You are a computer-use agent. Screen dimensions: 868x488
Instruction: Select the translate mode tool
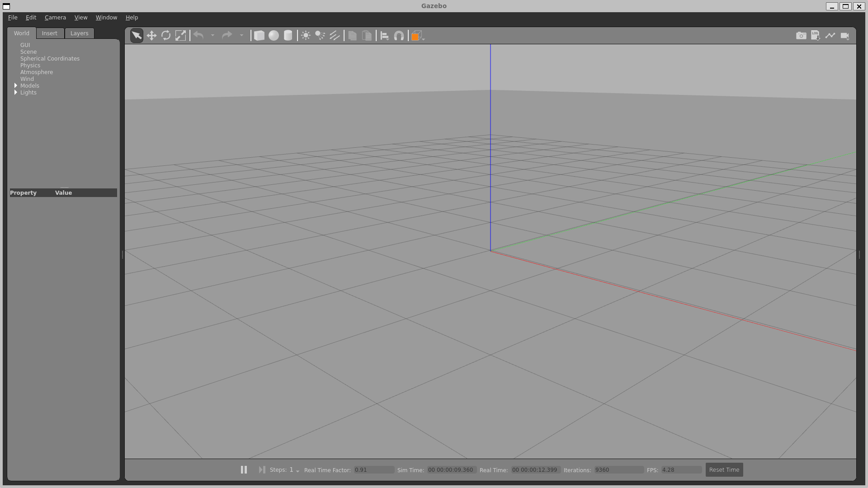click(151, 36)
